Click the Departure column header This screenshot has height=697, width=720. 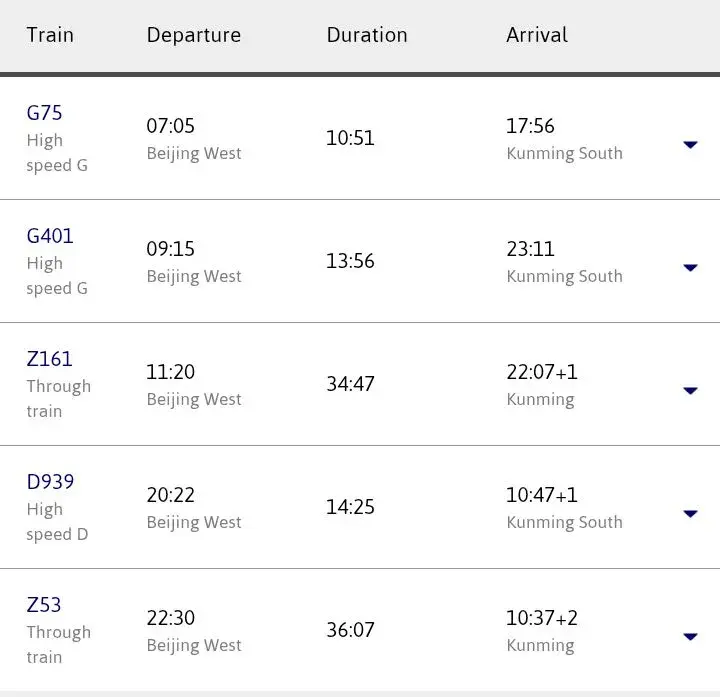click(x=194, y=36)
